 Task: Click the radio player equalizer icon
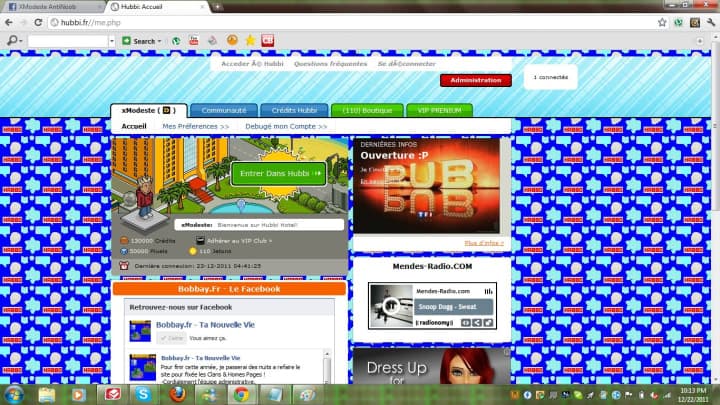[488, 291]
